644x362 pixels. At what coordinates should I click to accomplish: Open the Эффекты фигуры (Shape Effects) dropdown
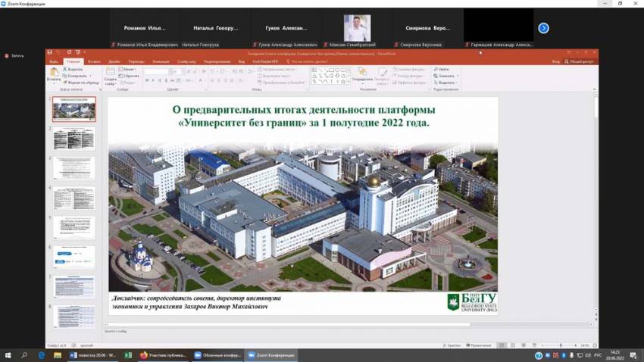click(409, 83)
